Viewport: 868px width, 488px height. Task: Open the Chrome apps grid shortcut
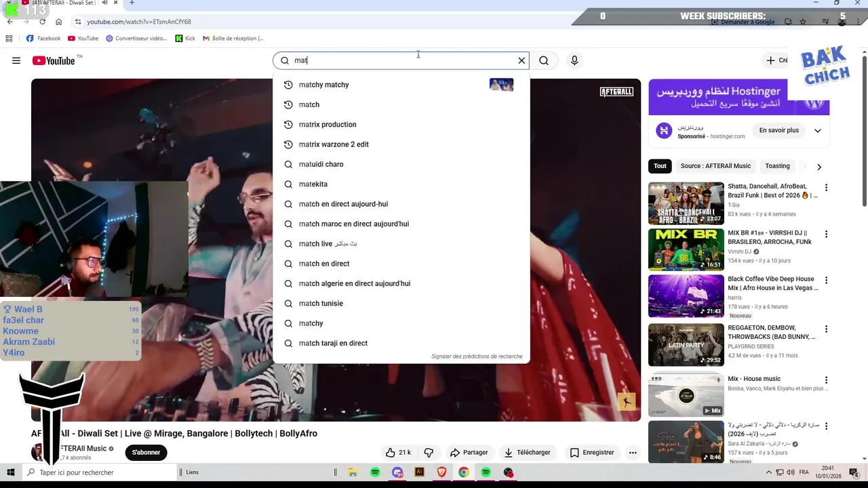point(9,39)
